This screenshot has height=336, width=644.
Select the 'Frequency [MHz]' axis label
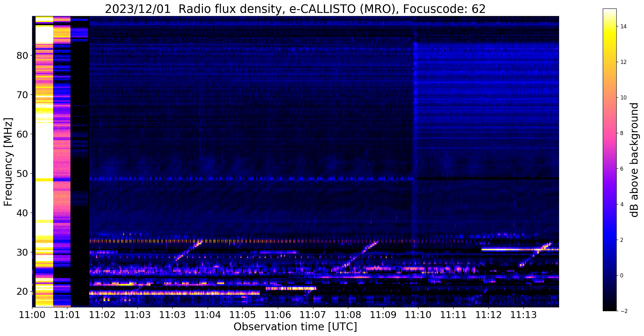coord(8,162)
